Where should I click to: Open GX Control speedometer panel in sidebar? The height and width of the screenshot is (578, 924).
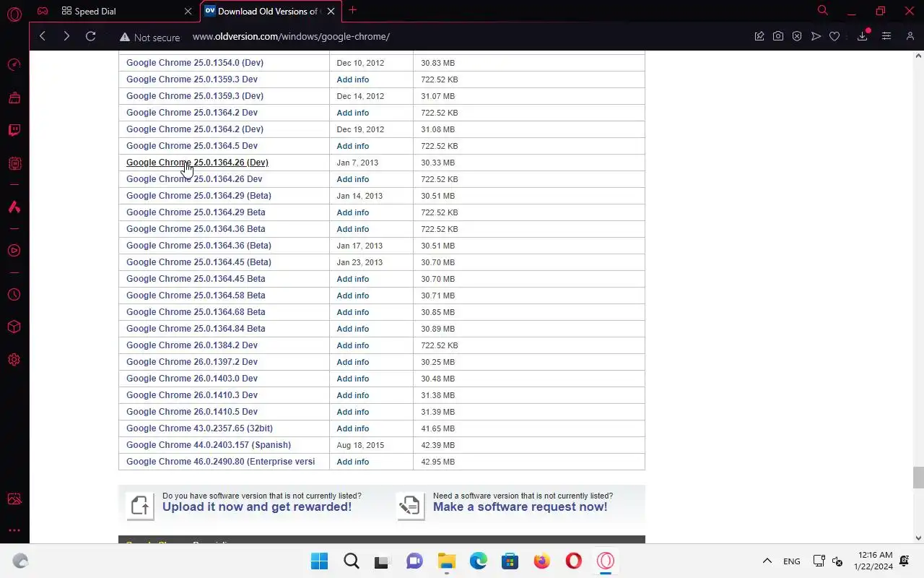click(14, 65)
